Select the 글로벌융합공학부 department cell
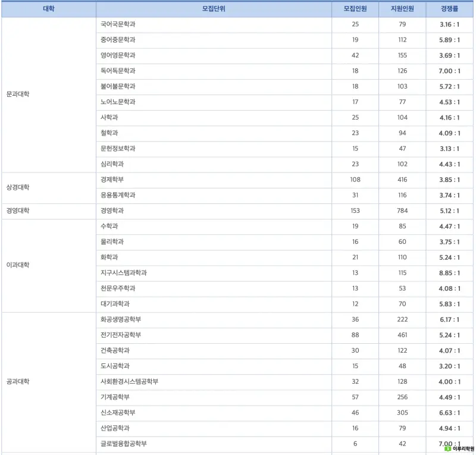This screenshot has height=455, width=476. click(214, 444)
